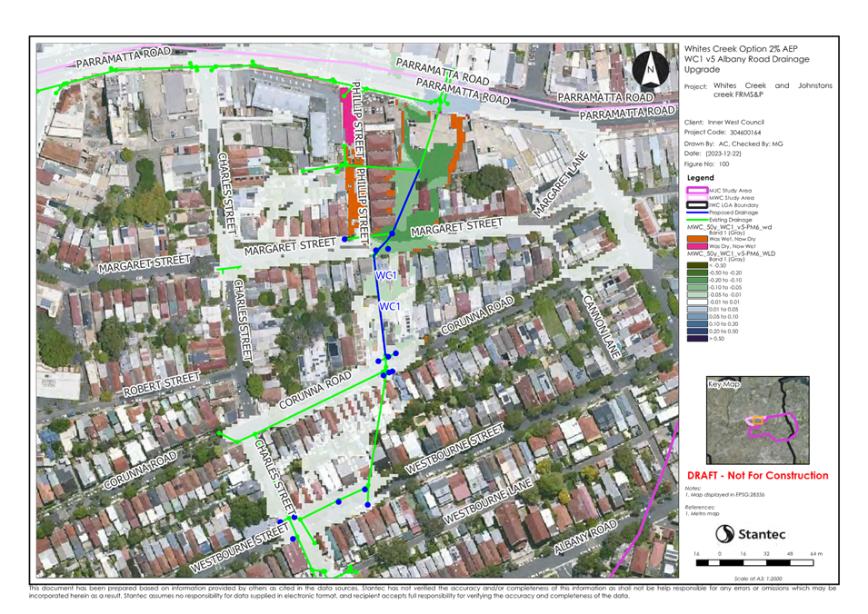Select the IWC LGA Boundary legend symbol
Viewport: 868px width, 614px height.
click(697, 204)
